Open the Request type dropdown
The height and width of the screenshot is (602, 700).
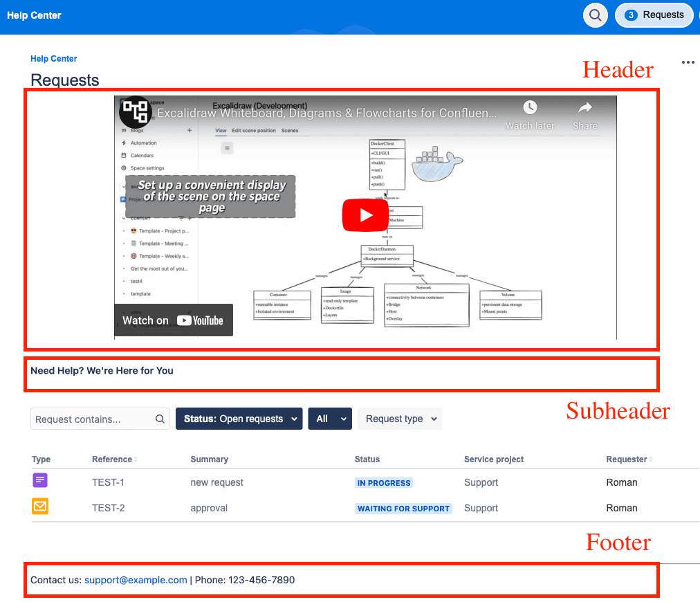point(400,419)
